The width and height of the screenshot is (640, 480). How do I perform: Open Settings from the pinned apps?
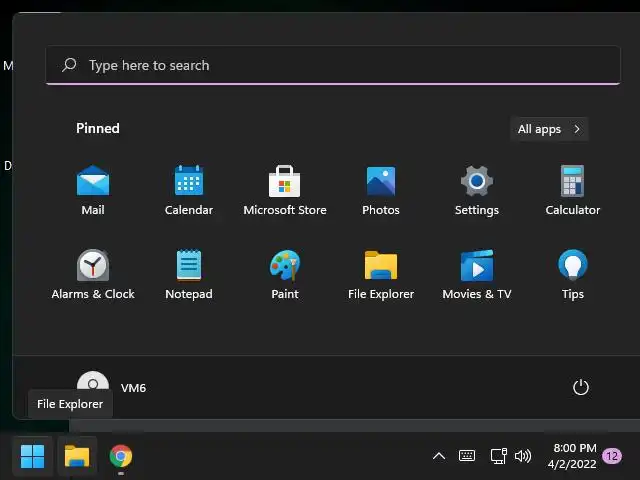click(477, 190)
